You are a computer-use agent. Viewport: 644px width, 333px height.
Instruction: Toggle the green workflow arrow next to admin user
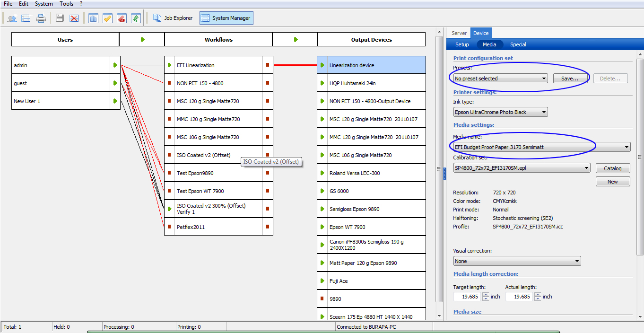pos(115,65)
